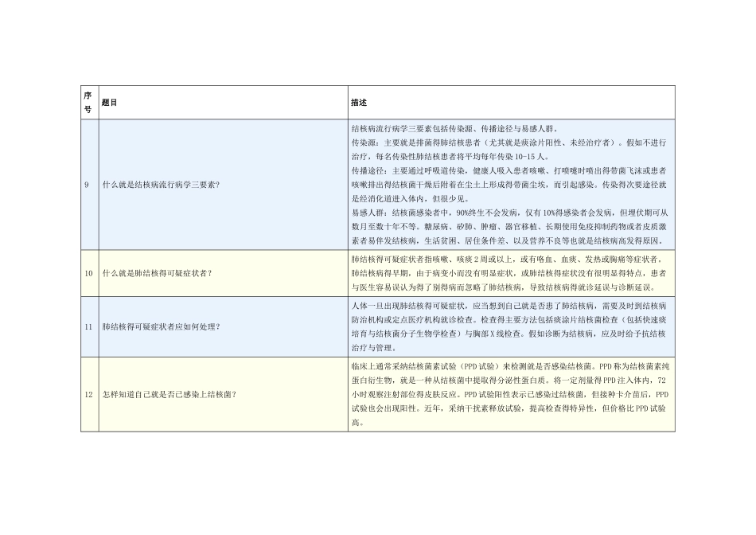Click question '什么就是肺结核得可疑症状者?'
The image size is (756, 535).
click(x=158, y=274)
